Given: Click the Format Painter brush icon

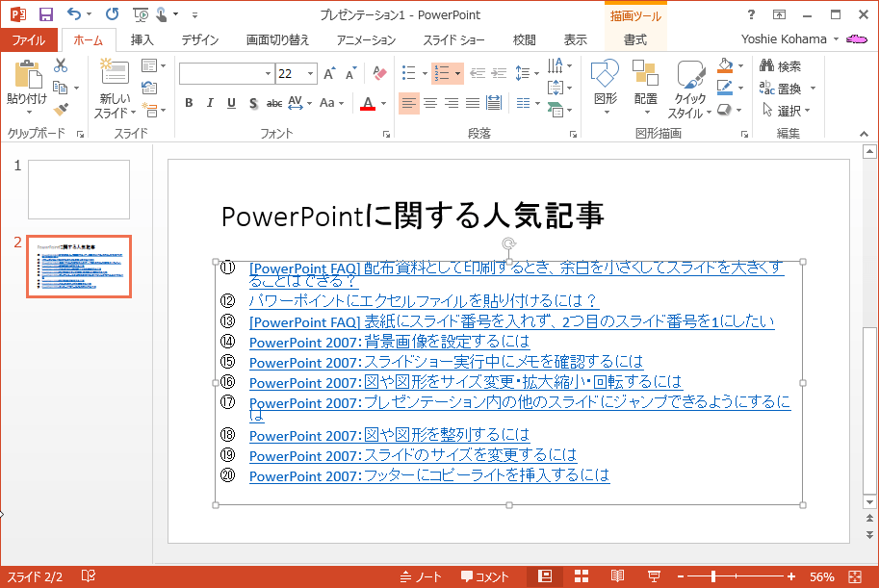Looking at the screenshot, I should tap(61, 110).
